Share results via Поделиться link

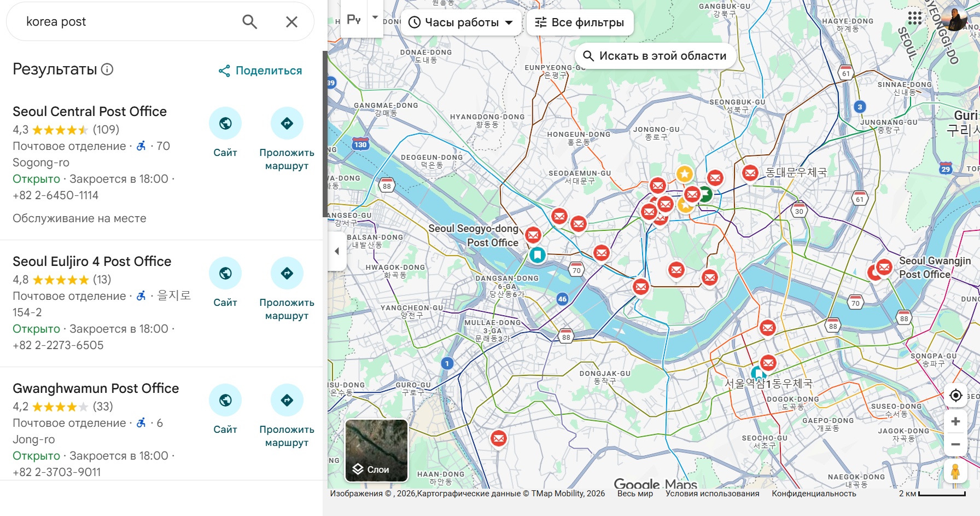click(x=260, y=71)
